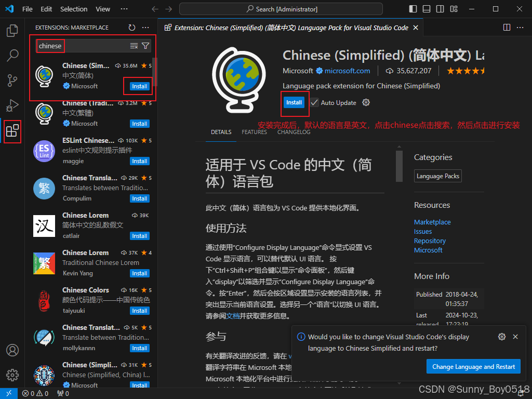Open the Repository resource link

(430, 241)
